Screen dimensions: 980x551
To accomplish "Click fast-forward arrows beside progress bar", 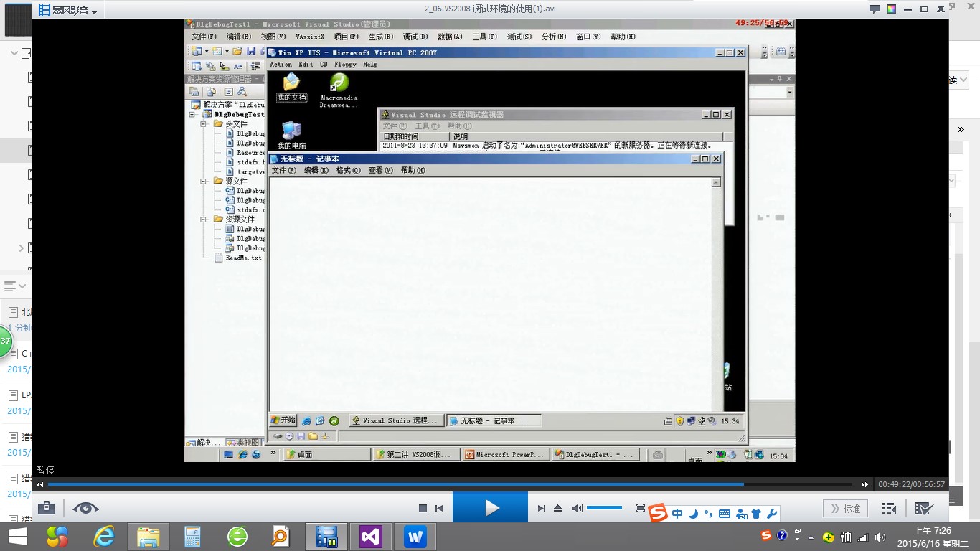I will pyautogui.click(x=864, y=485).
